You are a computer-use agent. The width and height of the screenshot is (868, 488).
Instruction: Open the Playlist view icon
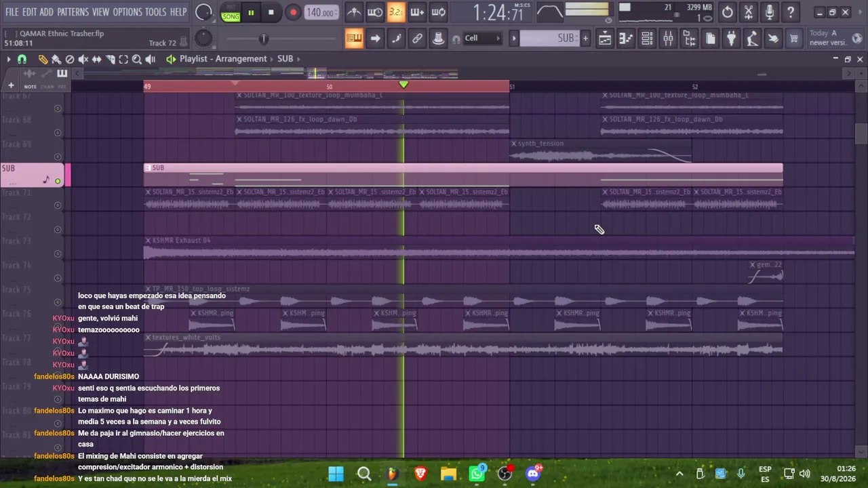[x=605, y=39]
